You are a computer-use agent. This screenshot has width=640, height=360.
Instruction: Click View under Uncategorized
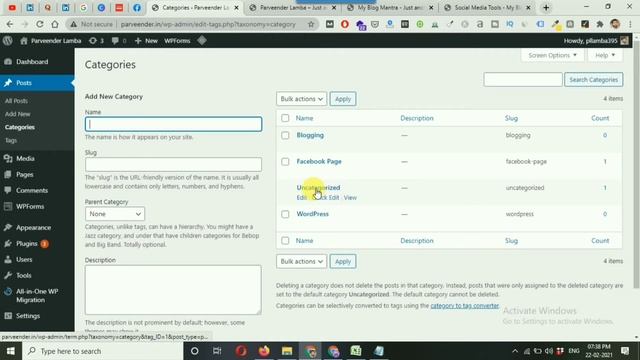click(350, 198)
